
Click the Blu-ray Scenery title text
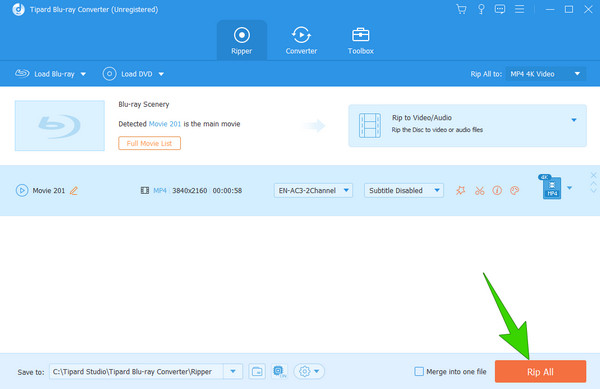pos(143,104)
